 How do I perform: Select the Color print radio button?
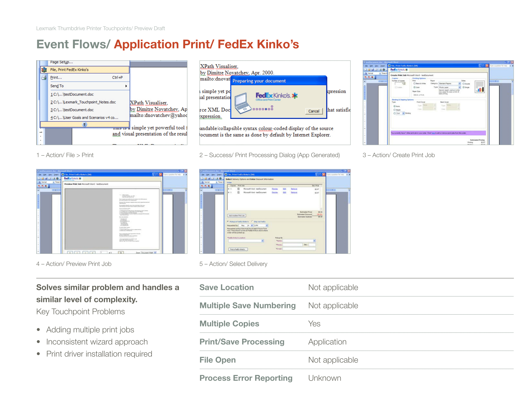pos(414,87)
